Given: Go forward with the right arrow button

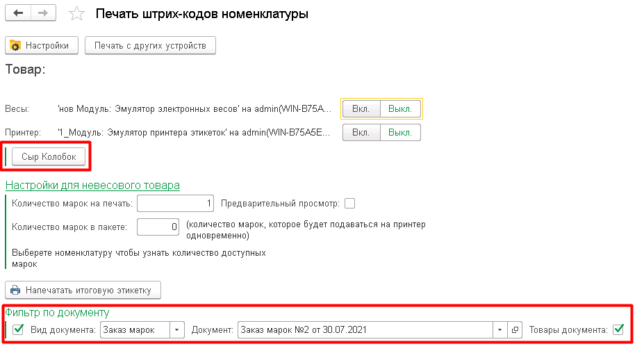Looking at the screenshot, I should (x=42, y=13).
